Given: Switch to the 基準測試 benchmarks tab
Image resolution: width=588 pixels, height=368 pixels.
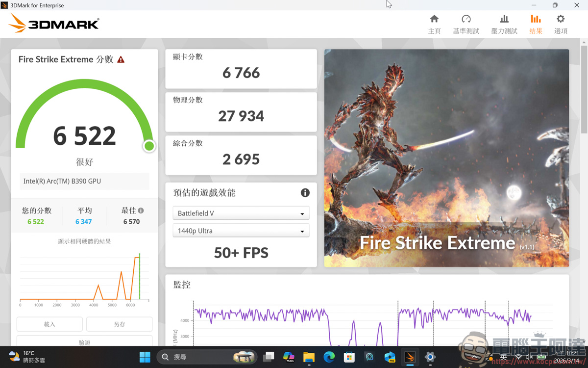Looking at the screenshot, I should [x=466, y=24].
